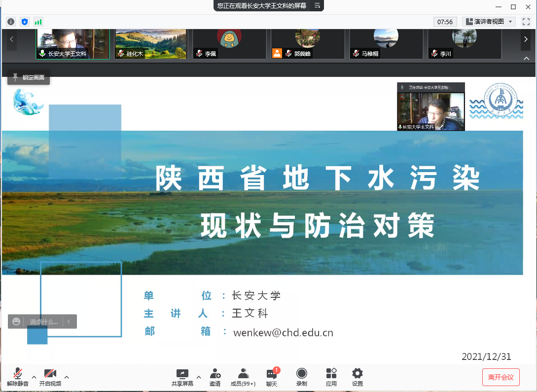Image resolution: width=537 pixels, height=392 pixels.
Task: Click Leave Meeting (离开会议) button
Action: pos(501,377)
